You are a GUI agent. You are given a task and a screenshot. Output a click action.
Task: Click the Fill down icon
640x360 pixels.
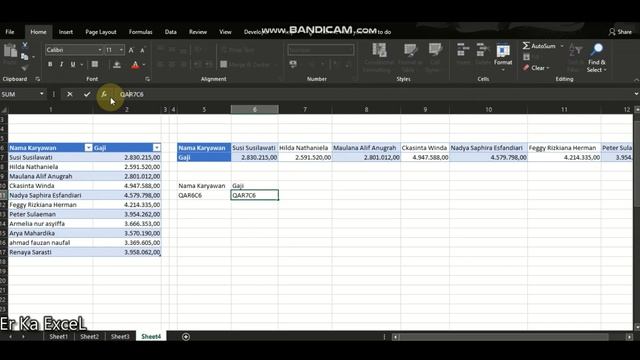pyautogui.click(x=527, y=57)
